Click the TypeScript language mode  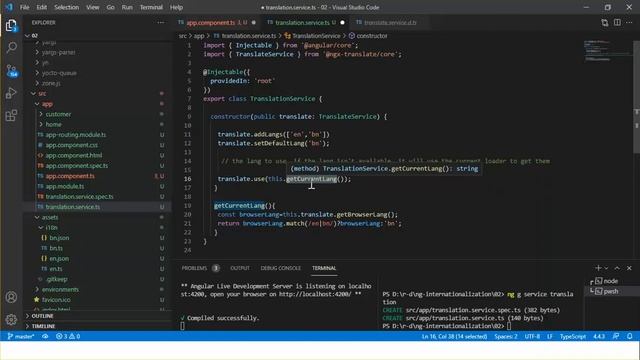573,336
